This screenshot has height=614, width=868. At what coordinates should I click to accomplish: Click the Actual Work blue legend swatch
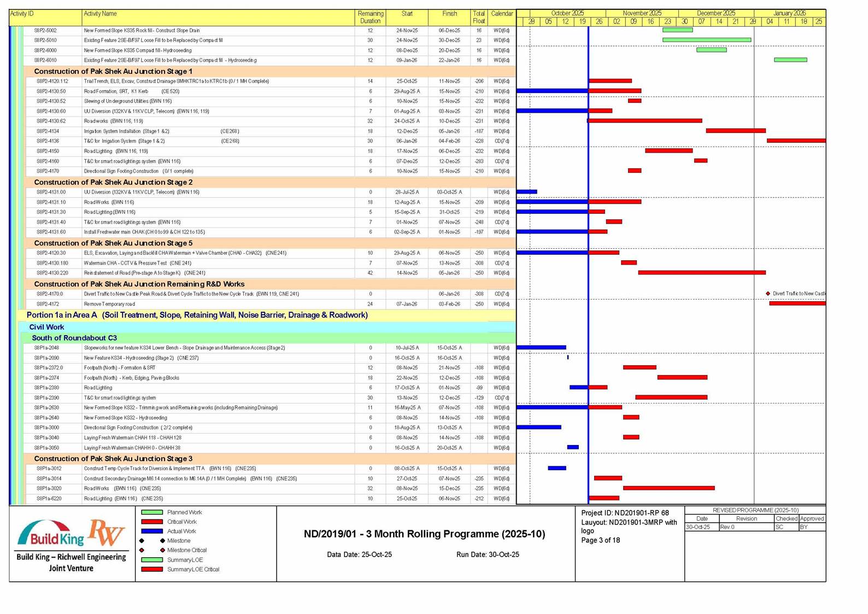[152, 531]
